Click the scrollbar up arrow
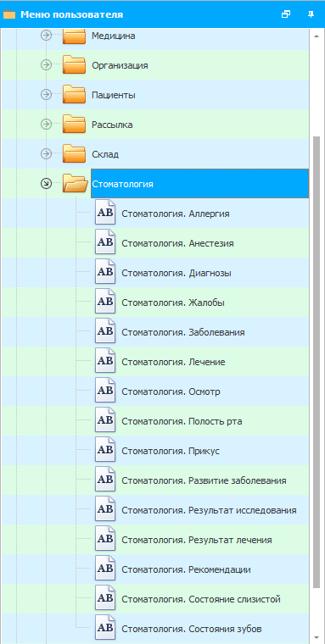The height and width of the screenshot is (644, 325). 317,36
